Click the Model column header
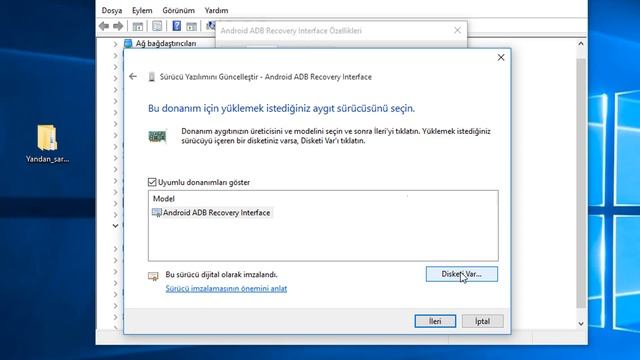The image size is (640, 360). (164, 199)
